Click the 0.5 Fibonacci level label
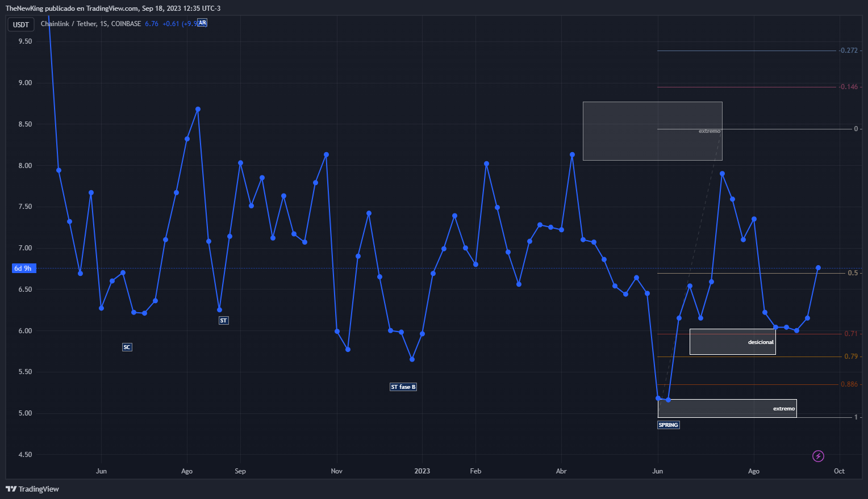Viewport: 868px width, 499px height. [853, 273]
